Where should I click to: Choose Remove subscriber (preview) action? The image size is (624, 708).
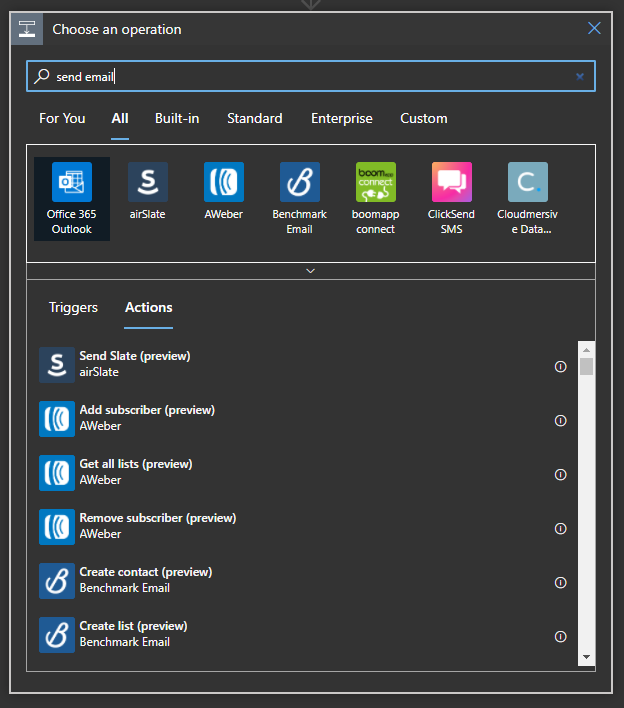[x=303, y=527]
